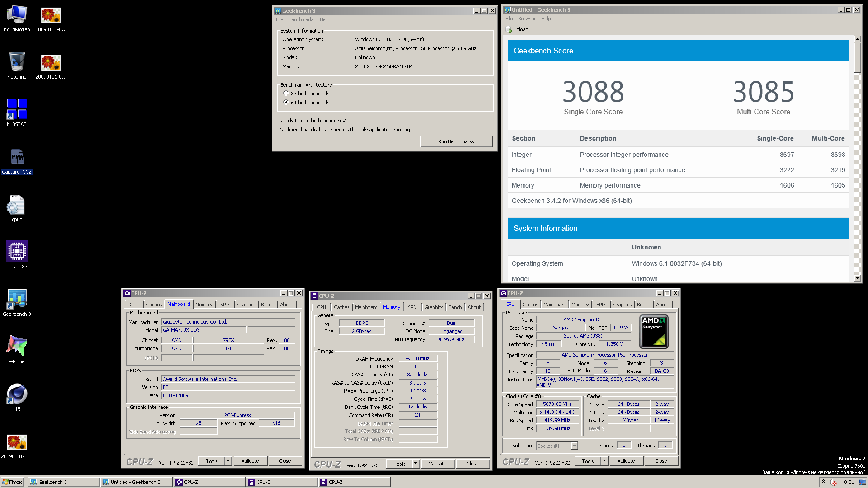
Task: Open the Browser menu in results window
Action: (x=527, y=19)
